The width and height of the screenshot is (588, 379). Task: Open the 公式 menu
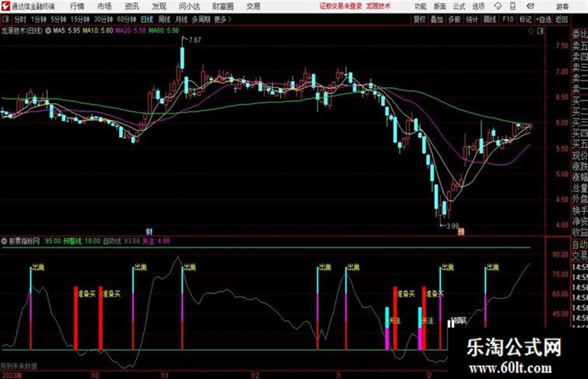459,6
